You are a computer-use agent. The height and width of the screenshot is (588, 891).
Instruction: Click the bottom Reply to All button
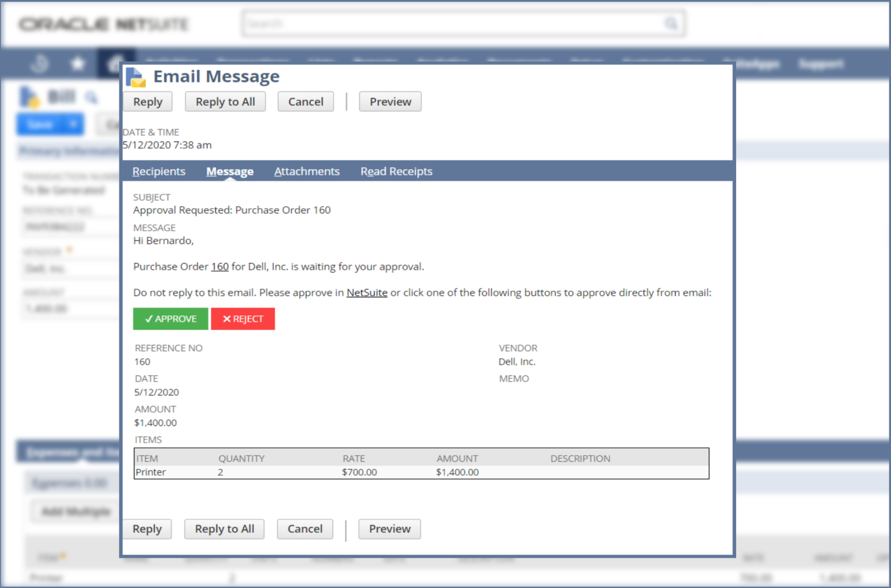coord(224,529)
